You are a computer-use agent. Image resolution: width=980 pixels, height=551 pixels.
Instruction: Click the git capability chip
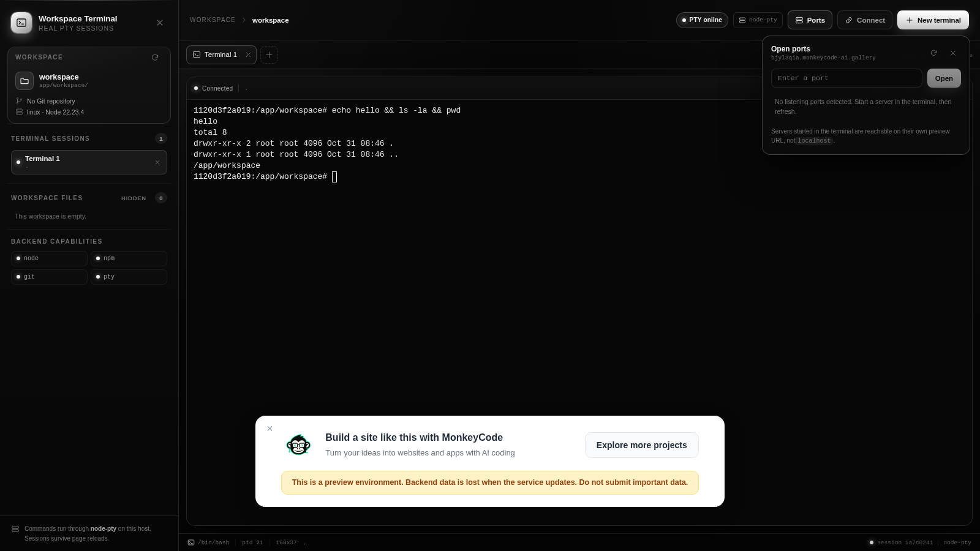pyautogui.click(x=49, y=277)
